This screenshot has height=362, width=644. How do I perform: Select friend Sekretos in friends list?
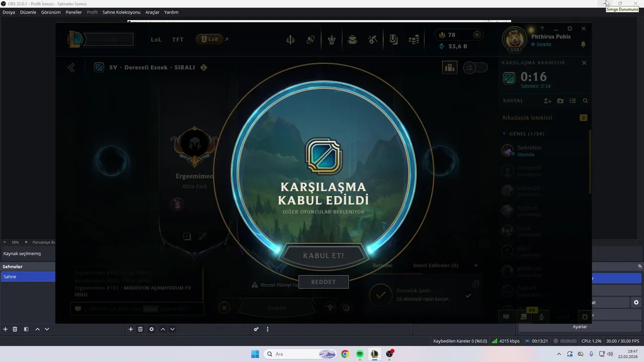pyautogui.click(x=544, y=150)
